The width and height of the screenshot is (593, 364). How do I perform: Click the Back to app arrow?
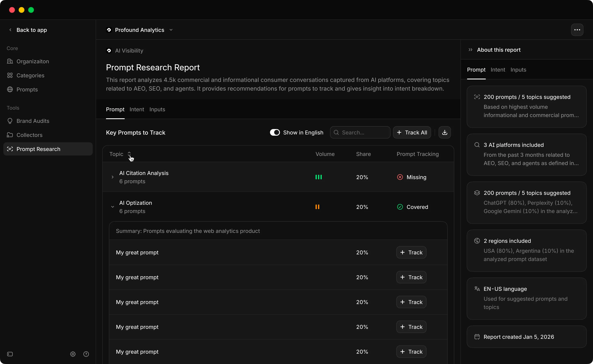[10, 30]
